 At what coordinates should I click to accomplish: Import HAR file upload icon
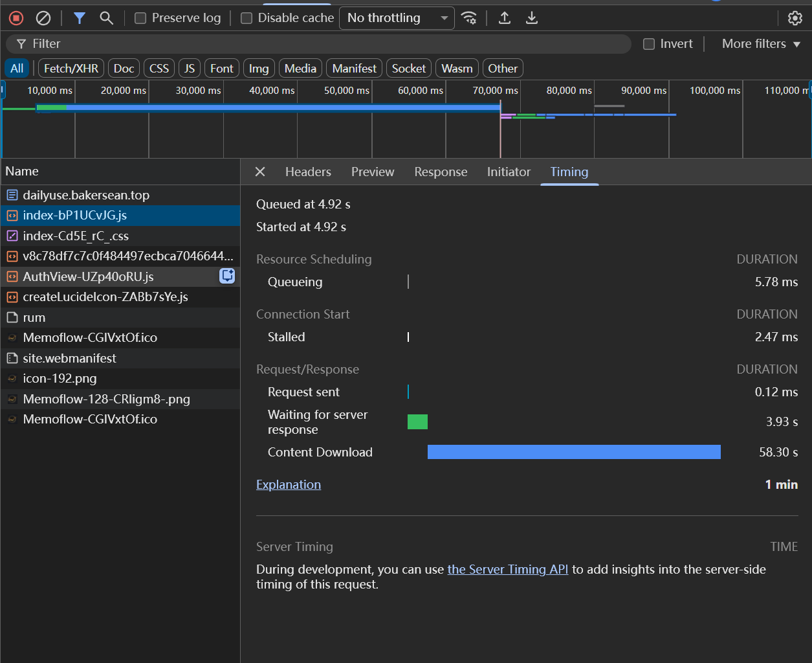505,18
